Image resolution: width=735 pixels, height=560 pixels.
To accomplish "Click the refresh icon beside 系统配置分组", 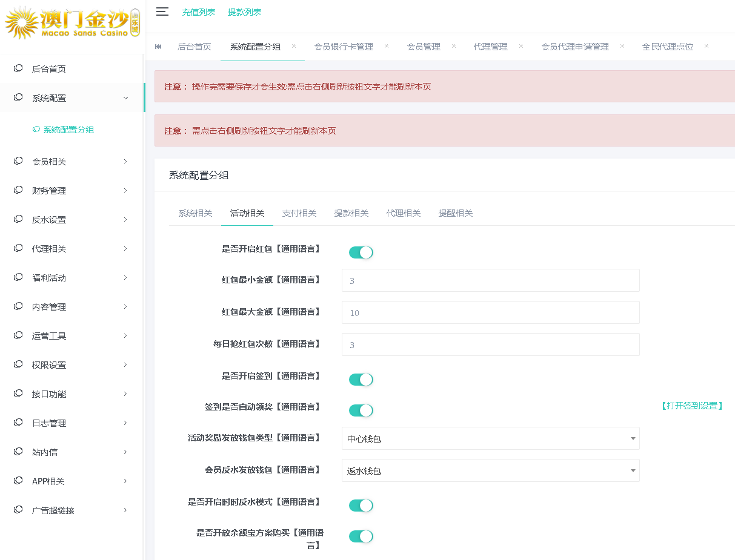I will (x=35, y=130).
